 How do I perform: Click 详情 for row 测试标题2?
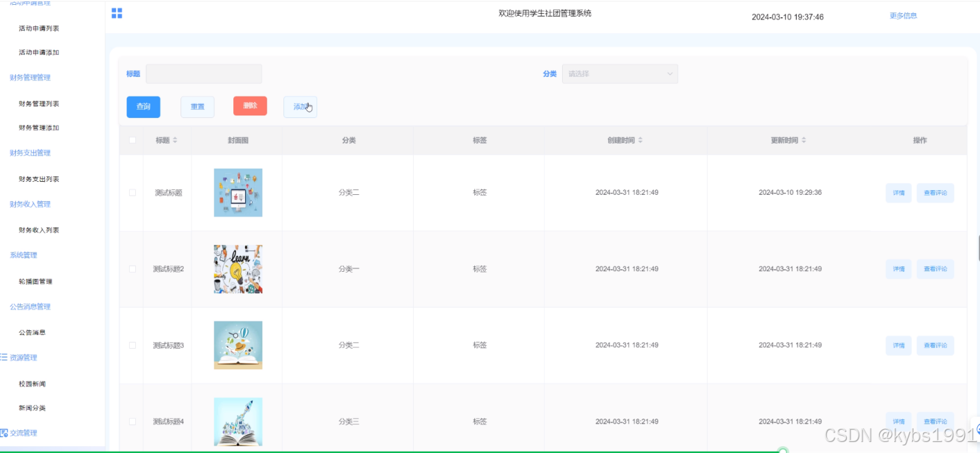898,269
